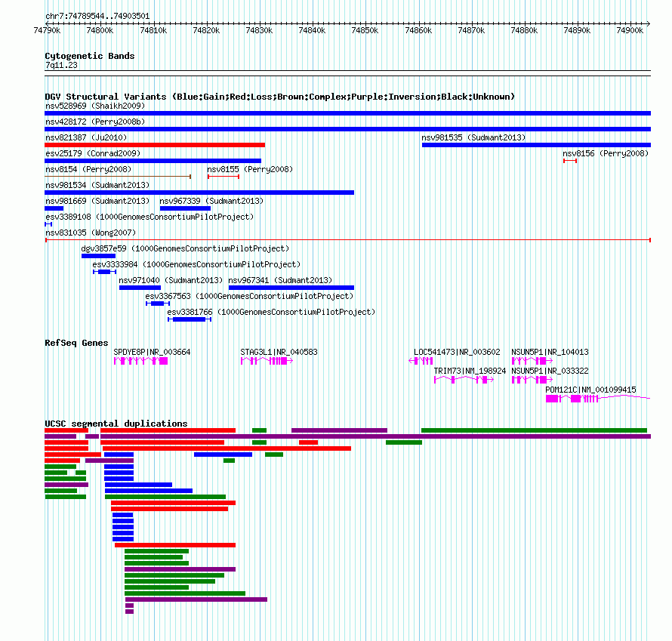Click the LOC541473|NR_003602 gene label
The height and width of the screenshot is (641, 672).
457,352
